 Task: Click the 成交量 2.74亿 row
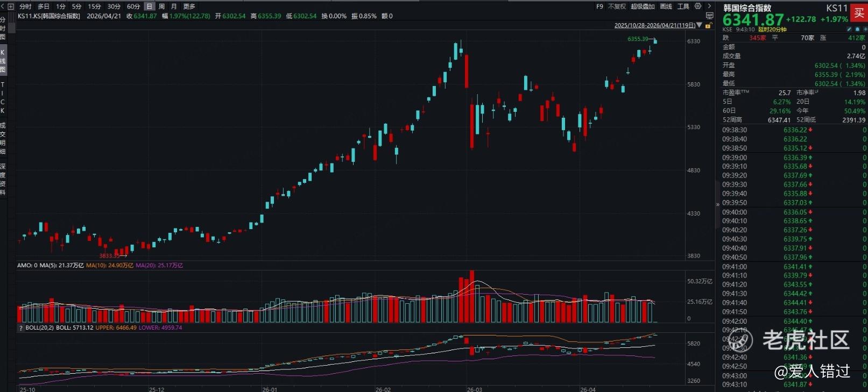(794, 56)
